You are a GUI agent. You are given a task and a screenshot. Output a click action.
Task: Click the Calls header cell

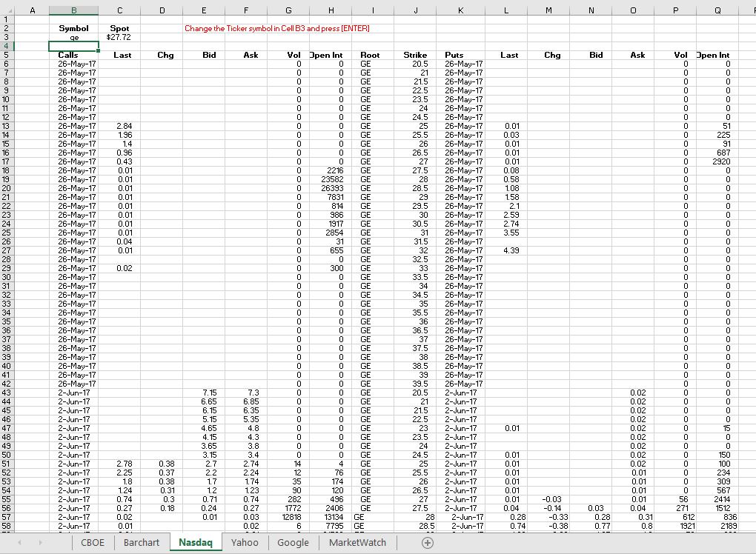click(x=68, y=55)
